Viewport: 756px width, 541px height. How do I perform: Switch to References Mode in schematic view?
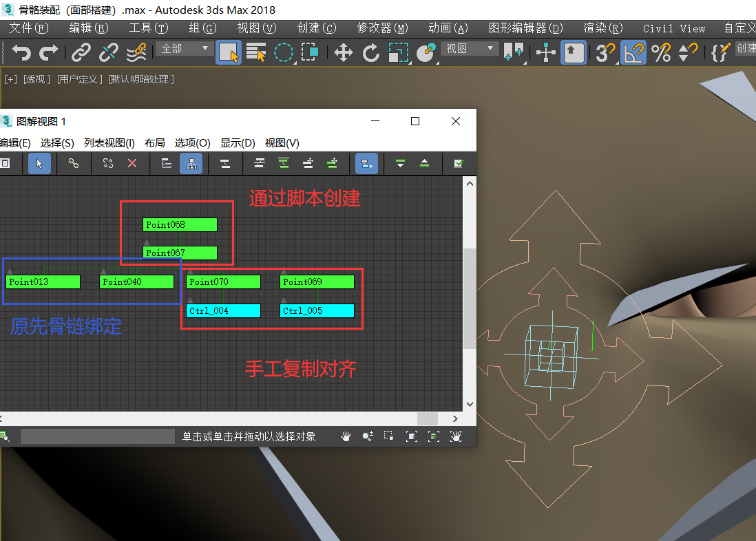click(191, 163)
